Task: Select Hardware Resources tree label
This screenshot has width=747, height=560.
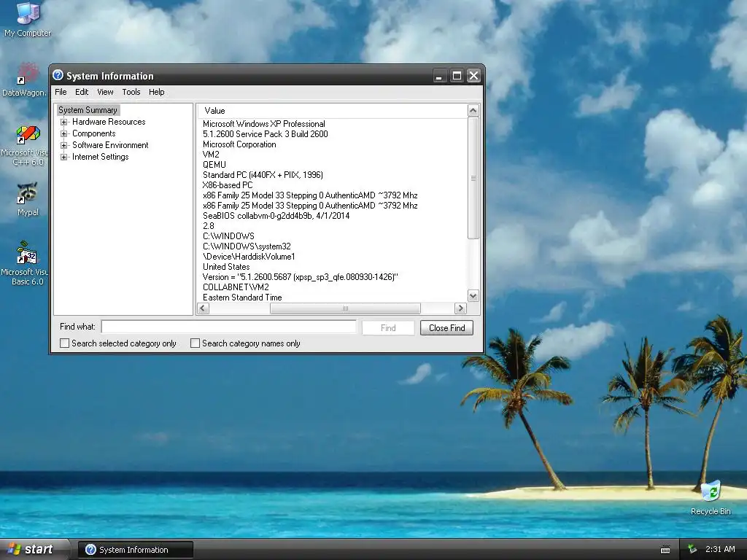Action: coord(109,122)
